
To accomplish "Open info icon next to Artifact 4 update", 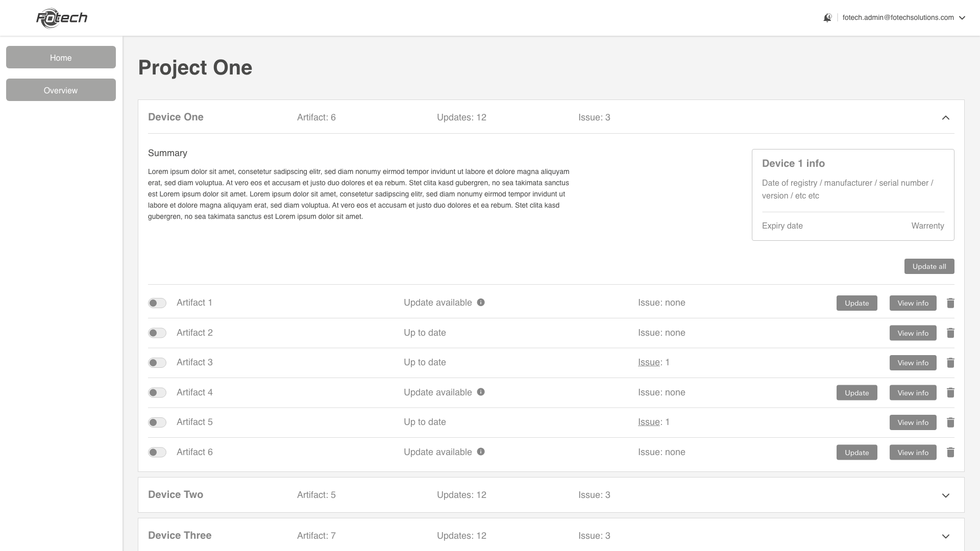I will click(481, 392).
